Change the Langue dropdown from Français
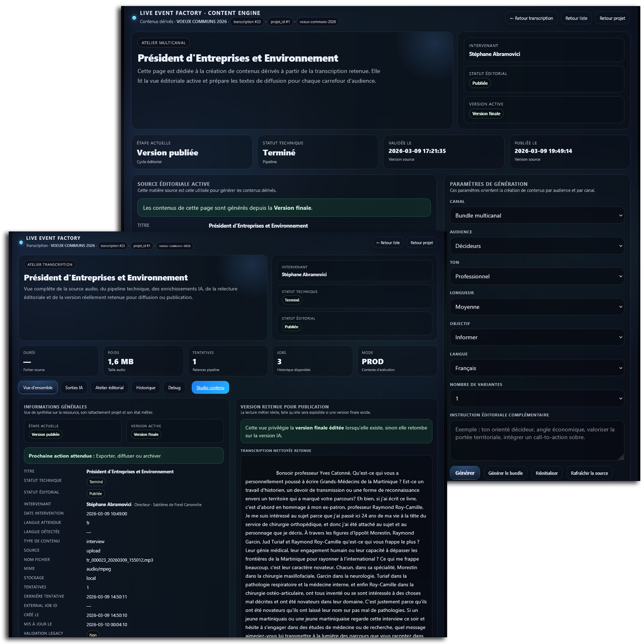 point(536,368)
